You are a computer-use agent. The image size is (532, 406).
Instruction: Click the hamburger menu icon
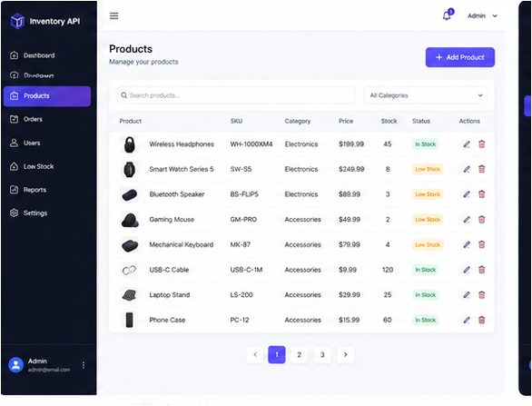(x=114, y=16)
